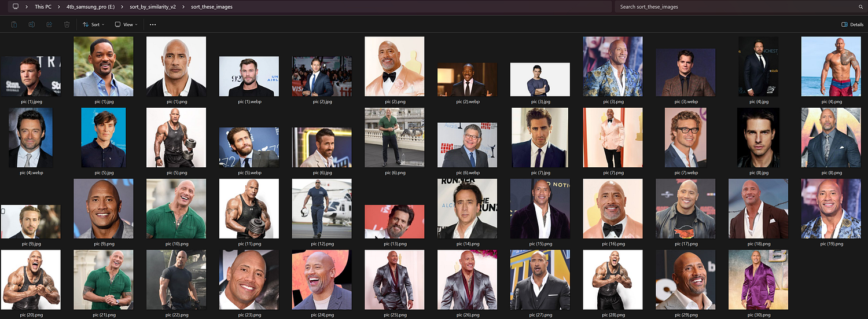Expand chevron after sort_by_similarity_v2 breadcrumb
The height and width of the screenshot is (319, 868).
click(x=184, y=7)
